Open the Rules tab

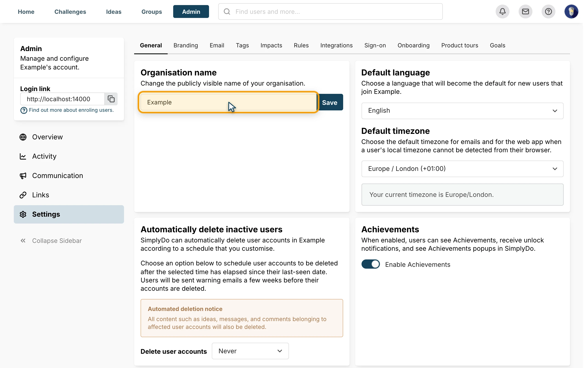[x=301, y=45]
